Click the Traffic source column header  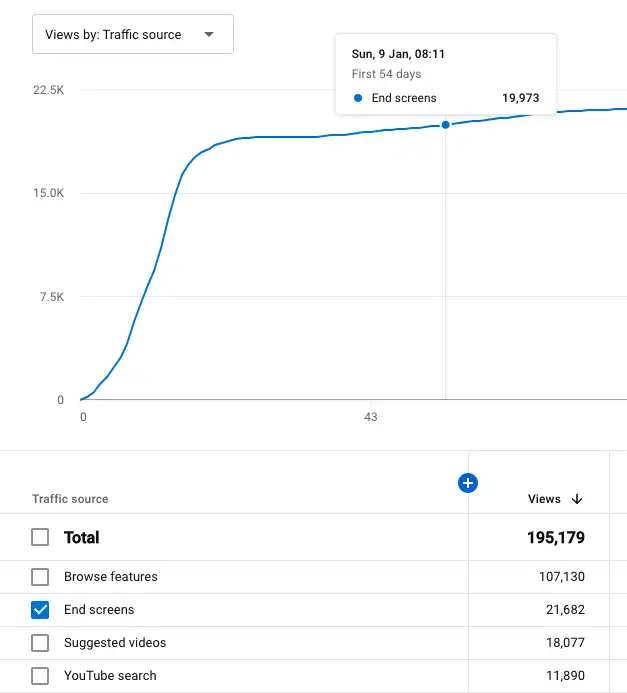[x=70, y=499]
